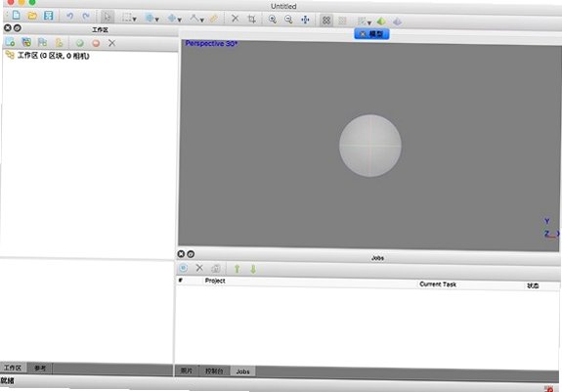Click the blue pause jobs icon
Viewport: 562px width, 392px height.
[x=184, y=268]
